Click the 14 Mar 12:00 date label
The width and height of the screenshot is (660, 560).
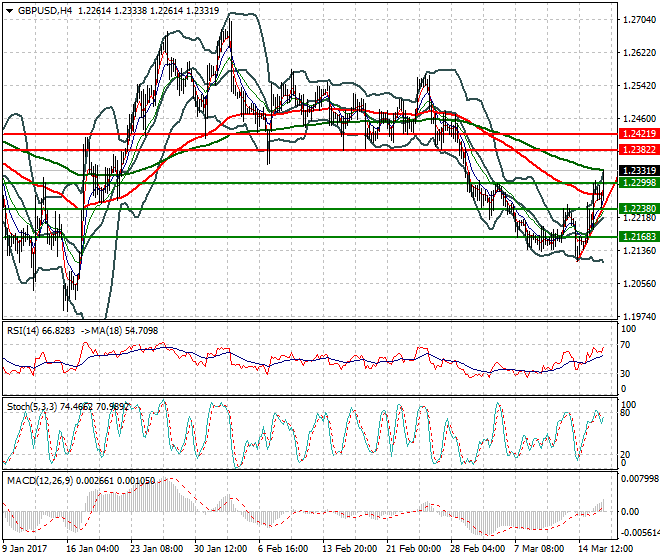click(605, 549)
